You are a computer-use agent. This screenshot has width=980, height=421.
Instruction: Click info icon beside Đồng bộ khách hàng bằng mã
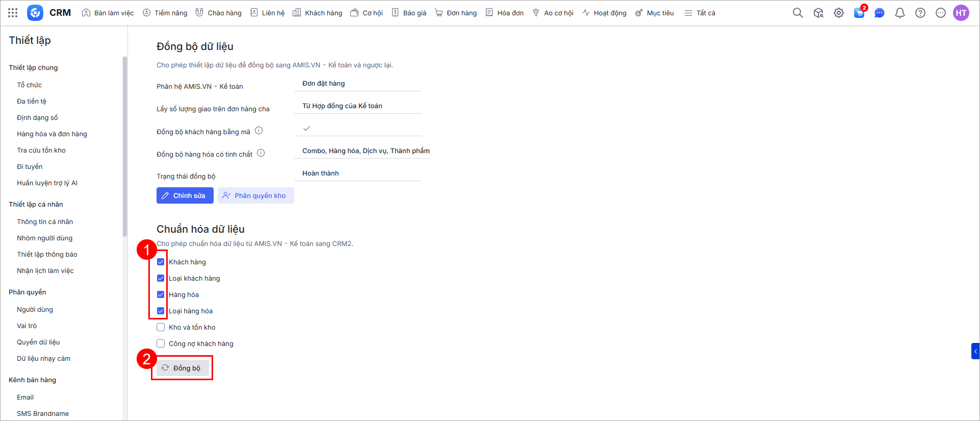pos(259,131)
